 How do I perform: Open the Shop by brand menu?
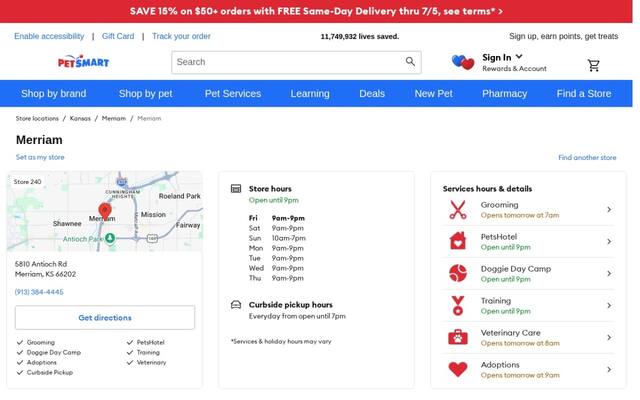tap(53, 93)
